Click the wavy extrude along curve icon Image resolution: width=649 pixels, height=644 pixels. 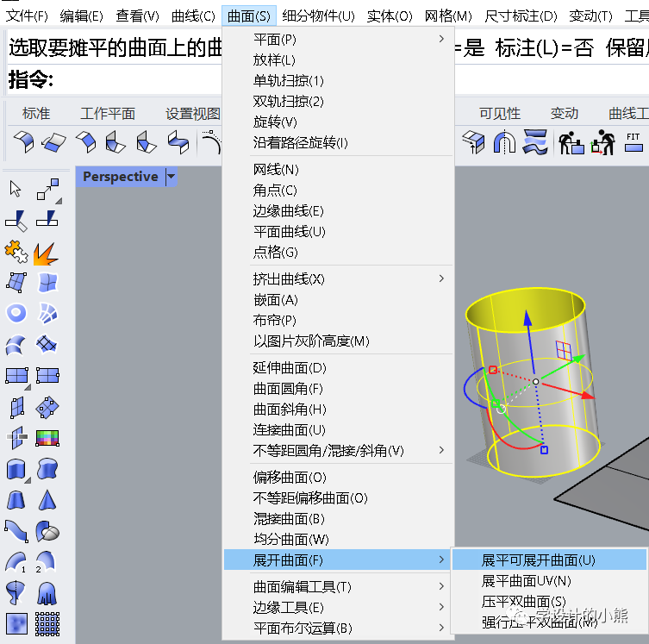click(47, 469)
